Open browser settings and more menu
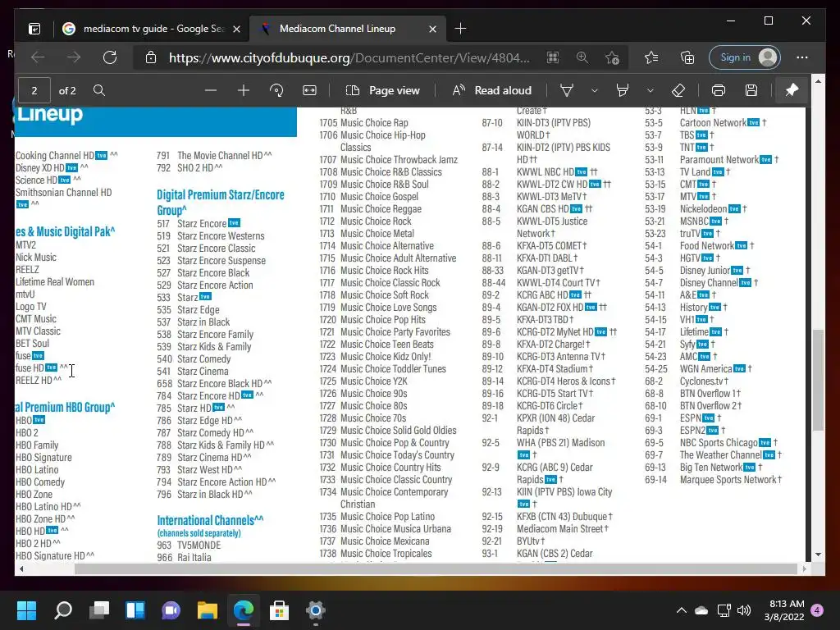Screen dimensions: 840x630 (x=802, y=57)
